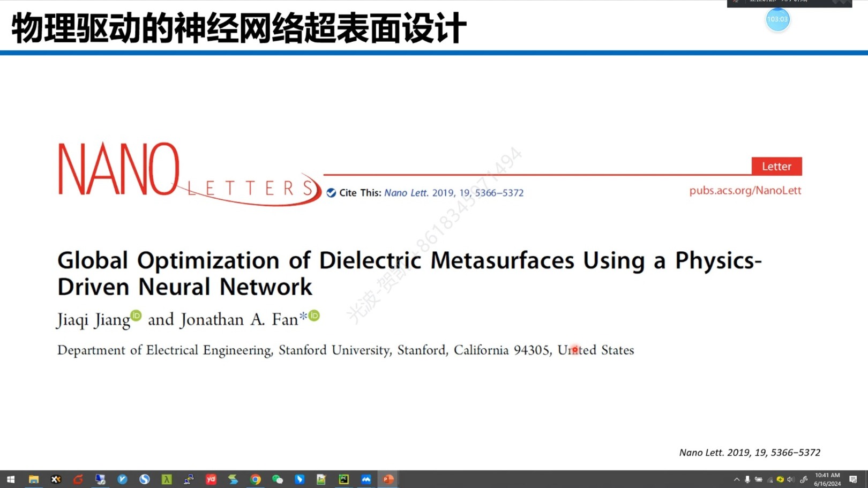The height and width of the screenshot is (488, 868).
Task: Click the blue 103:03 timer bubble
Action: coord(777,19)
